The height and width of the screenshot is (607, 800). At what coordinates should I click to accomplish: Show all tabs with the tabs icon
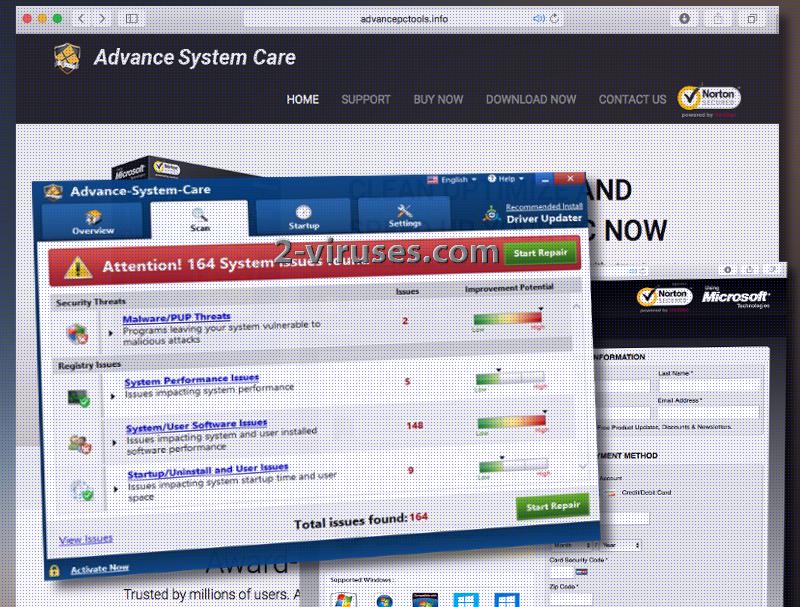752,19
